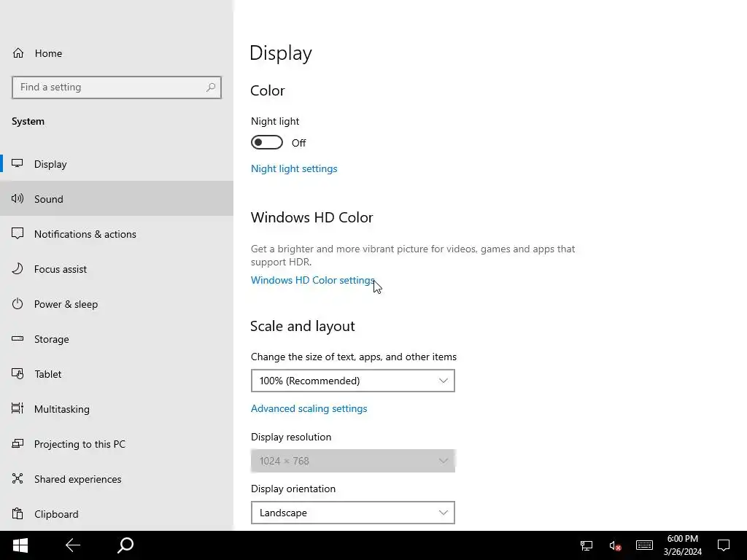
Task: Open Advanced scaling settings link
Action: 309,408
